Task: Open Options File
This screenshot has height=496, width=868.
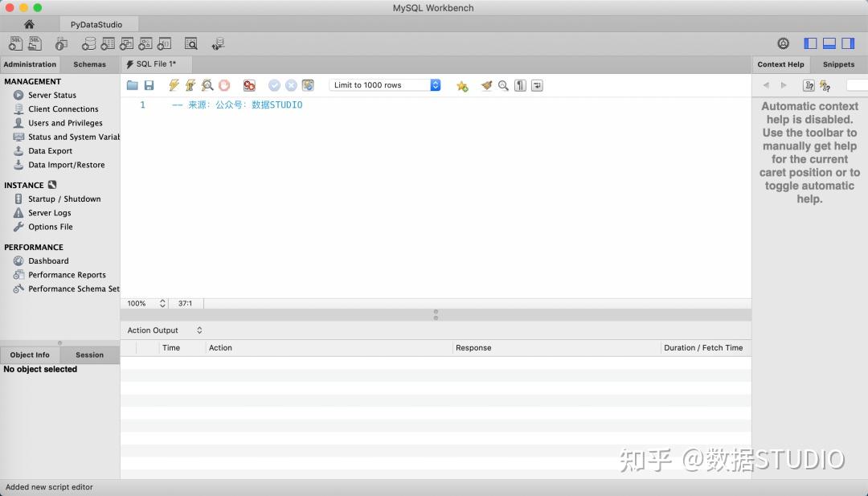Action: pos(51,227)
